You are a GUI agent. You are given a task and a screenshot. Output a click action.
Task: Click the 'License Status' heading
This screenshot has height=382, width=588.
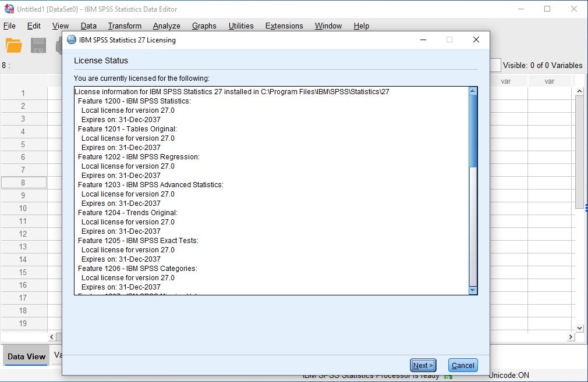tap(101, 60)
